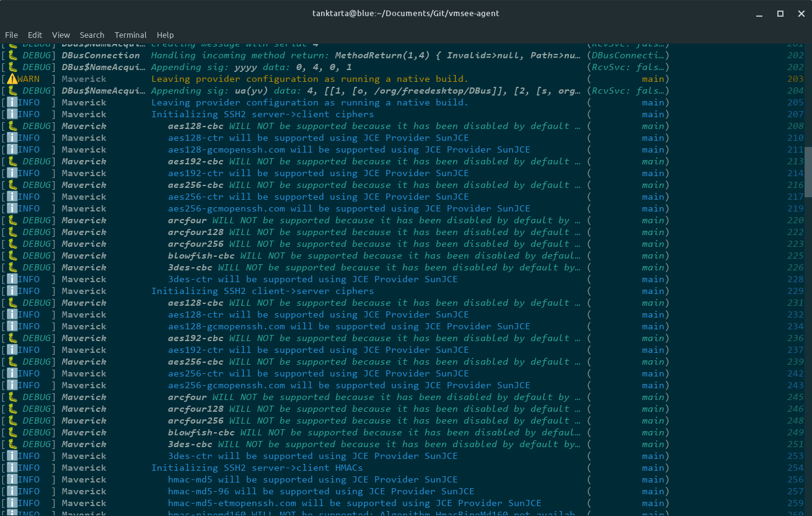Image resolution: width=812 pixels, height=516 pixels.
Task: Click the debug bug icon on line 220
Action: coord(12,220)
